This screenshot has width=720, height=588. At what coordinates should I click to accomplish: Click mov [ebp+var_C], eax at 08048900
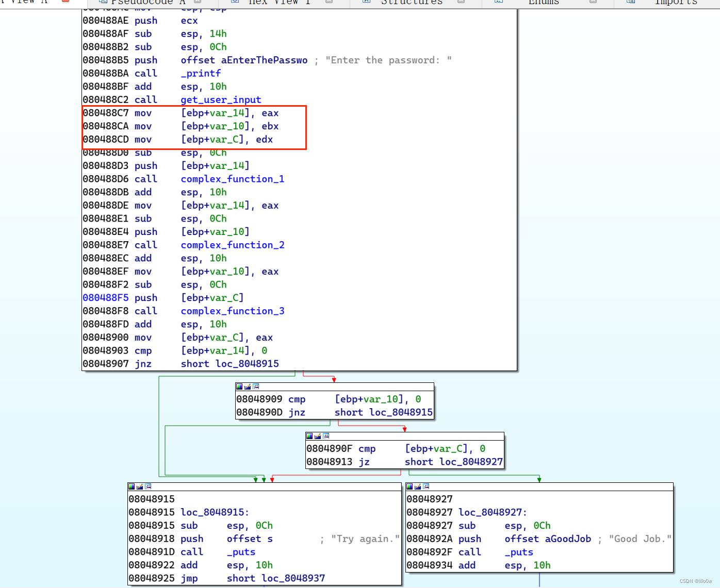click(x=178, y=338)
